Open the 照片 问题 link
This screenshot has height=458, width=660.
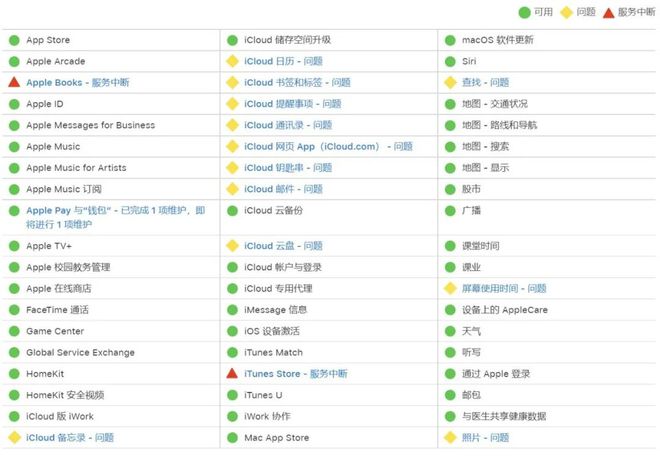[x=485, y=438]
